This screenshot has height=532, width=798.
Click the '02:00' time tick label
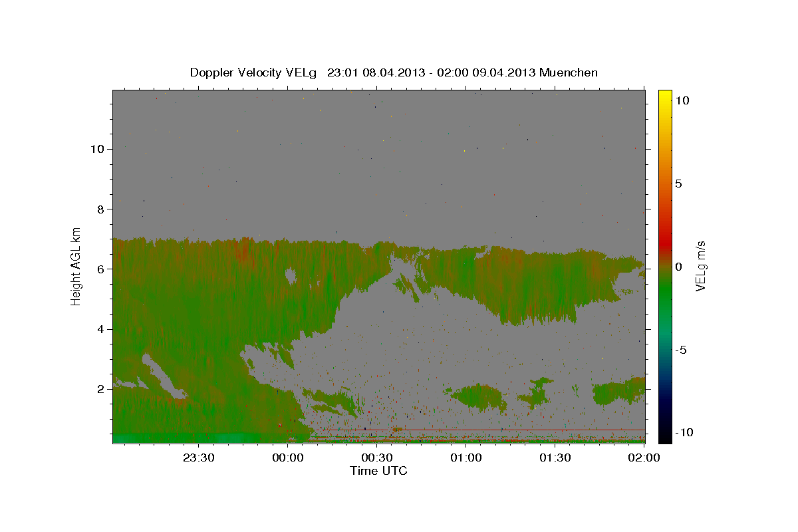(x=644, y=458)
